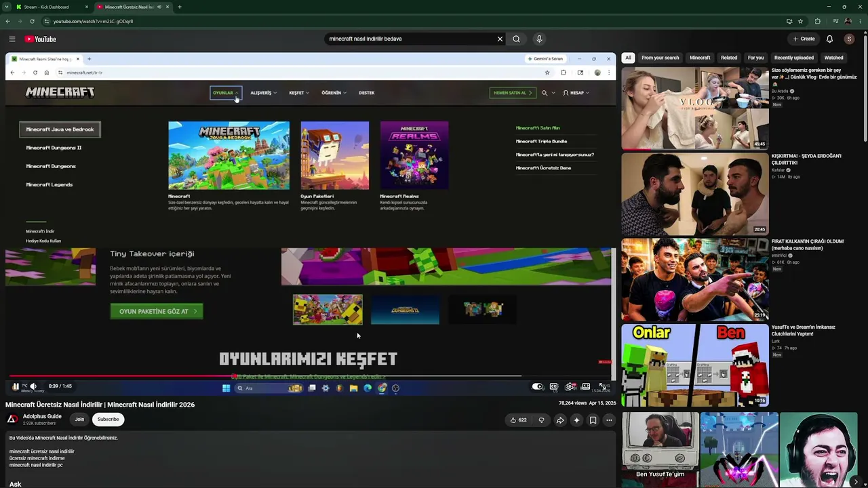Select the Related filter chip
The image size is (868, 488).
[729, 58]
